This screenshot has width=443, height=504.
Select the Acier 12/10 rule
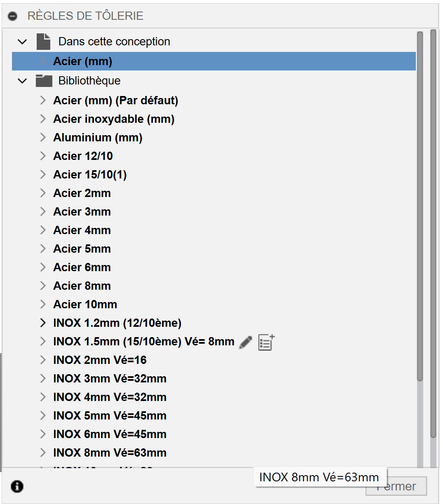(x=83, y=156)
